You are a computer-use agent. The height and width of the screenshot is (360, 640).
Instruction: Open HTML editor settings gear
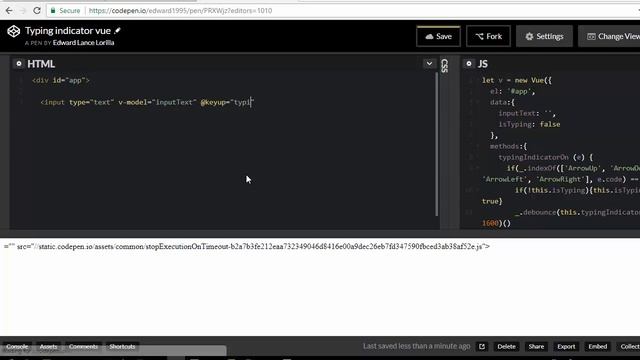pyautogui.click(x=19, y=64)
